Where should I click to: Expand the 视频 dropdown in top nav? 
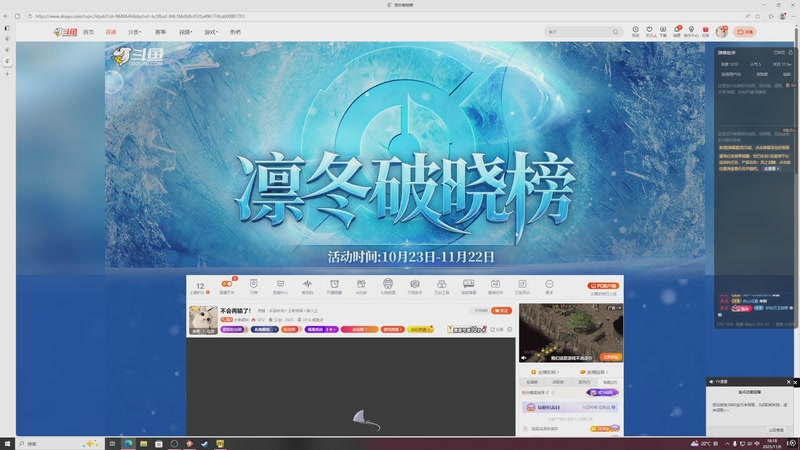[186, 32]
